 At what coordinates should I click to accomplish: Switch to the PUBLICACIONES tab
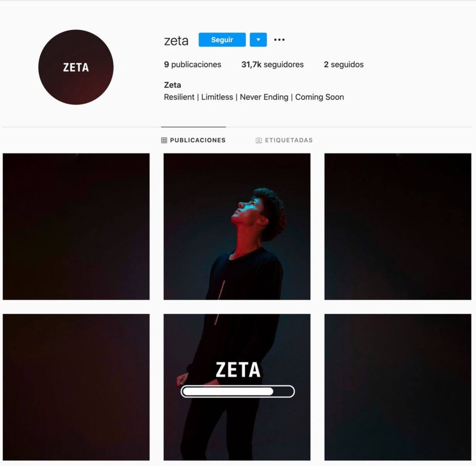[x=194, y=140]
